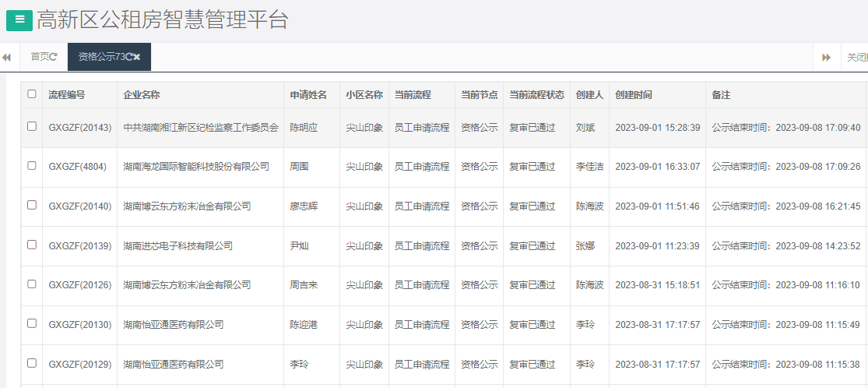Image resolution: width=868 pixels, height=388 pixels.
Task: Refresh the 资格公示73 tab via reload icon
Action: point(129,57)
